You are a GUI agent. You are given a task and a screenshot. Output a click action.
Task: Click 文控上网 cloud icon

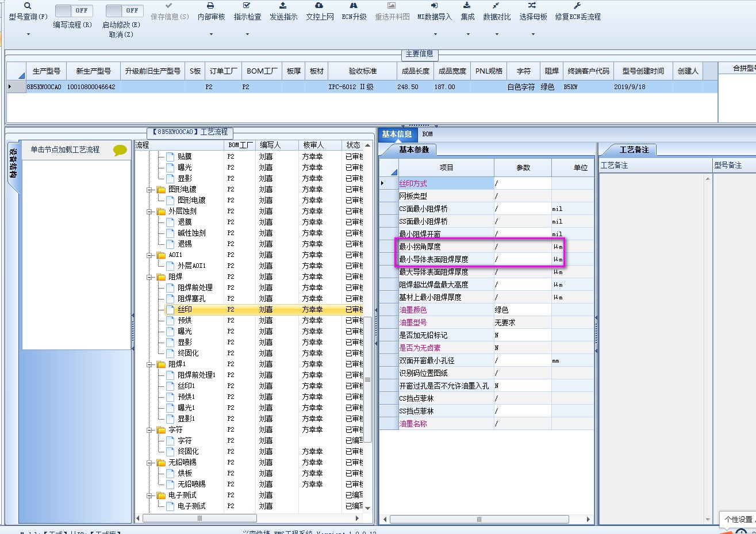(319, 6)
